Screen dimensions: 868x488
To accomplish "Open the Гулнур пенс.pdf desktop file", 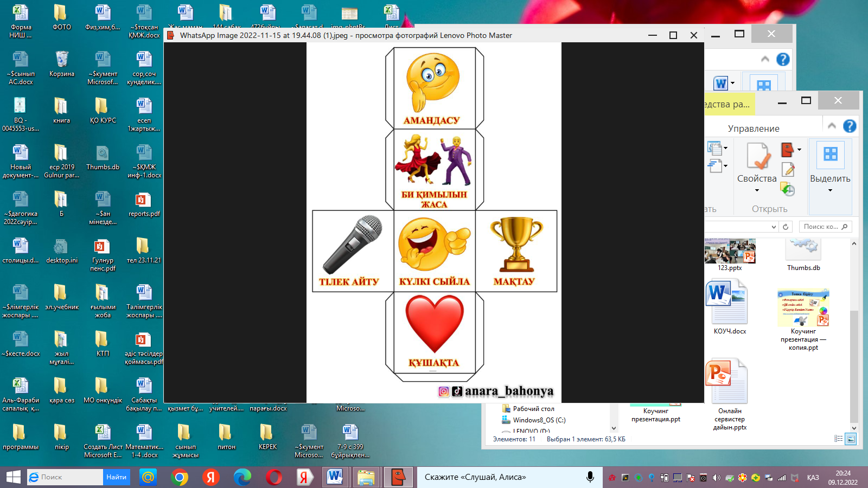I will click(x=103, y=255).
